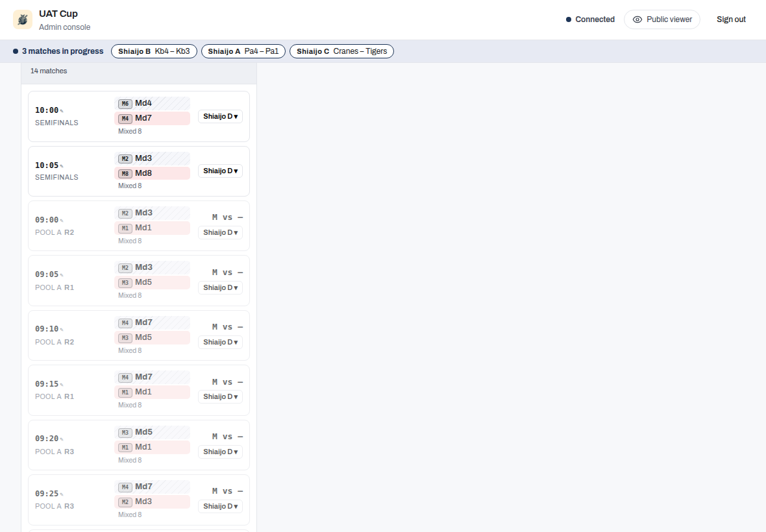The height and width of the screenshot is (532, 766).
Task: Click M3 badge in 09:20 match
Action: 125,433
